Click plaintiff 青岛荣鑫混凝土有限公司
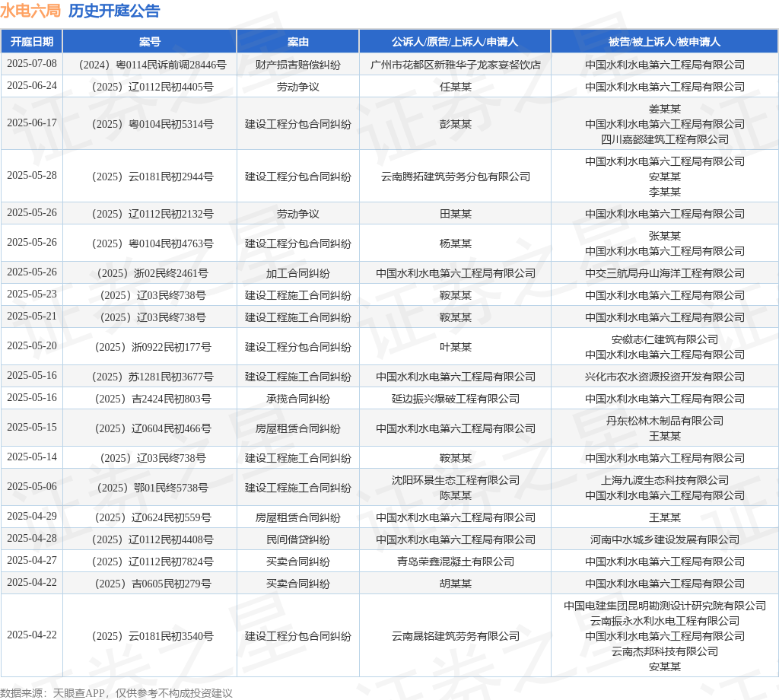The width and height of the screenshot is (779, 700). [x=455, y=562]
